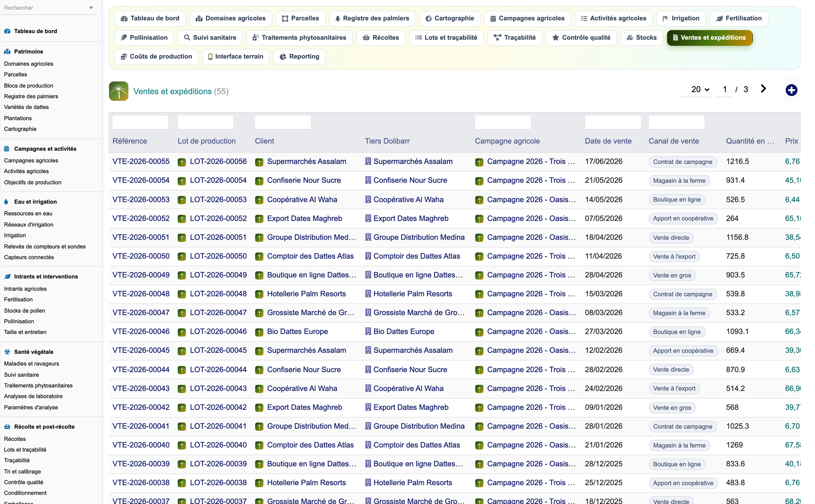Expand the Rechercher search dropdown arrow
The image size is (815, 504).
coord(91,8)
